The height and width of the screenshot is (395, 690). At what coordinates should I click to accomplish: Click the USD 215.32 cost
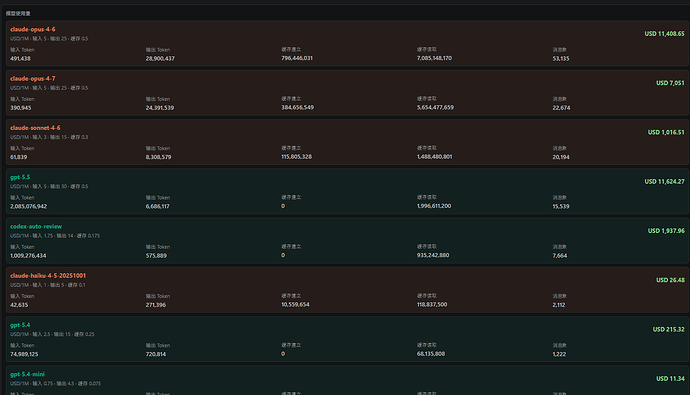coord(668,329)
